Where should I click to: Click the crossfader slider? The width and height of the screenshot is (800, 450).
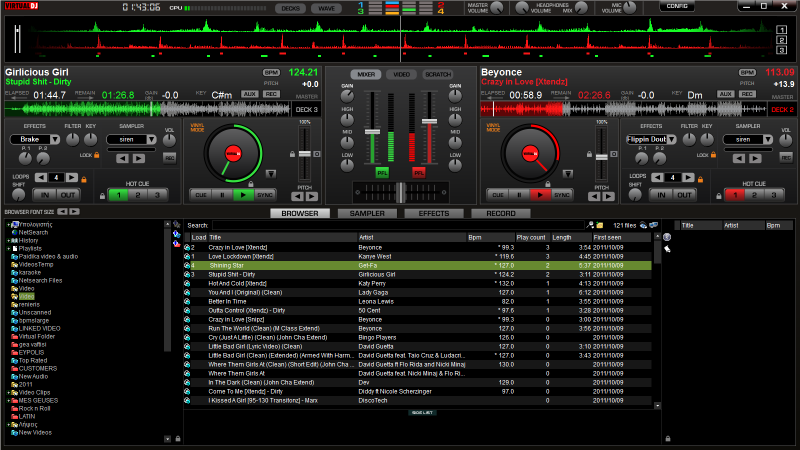pyautogui.click(x=401, y=192)
